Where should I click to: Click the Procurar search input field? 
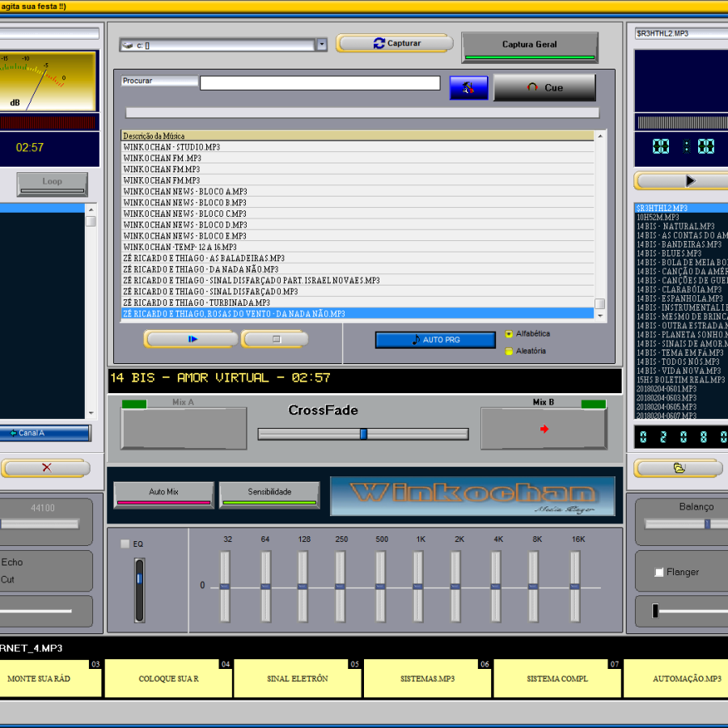(320, 83)
